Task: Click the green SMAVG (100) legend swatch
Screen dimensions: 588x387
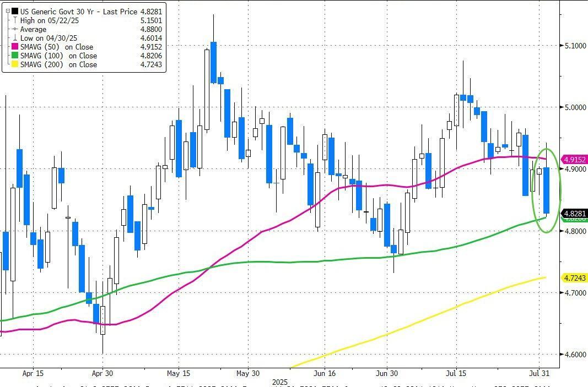Action: click(x=14, y=56)
